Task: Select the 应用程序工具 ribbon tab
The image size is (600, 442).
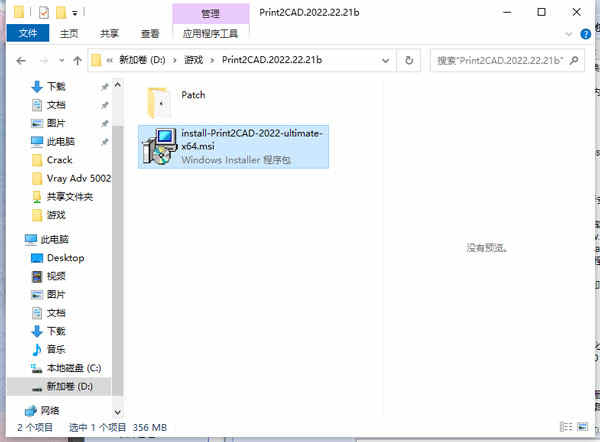Action: pos(210,34)
